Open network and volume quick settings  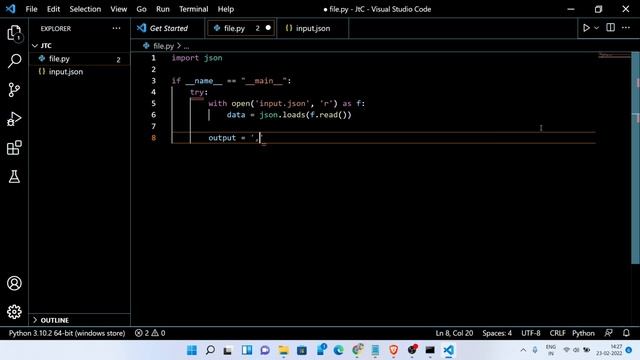click(x=576, y=350)
